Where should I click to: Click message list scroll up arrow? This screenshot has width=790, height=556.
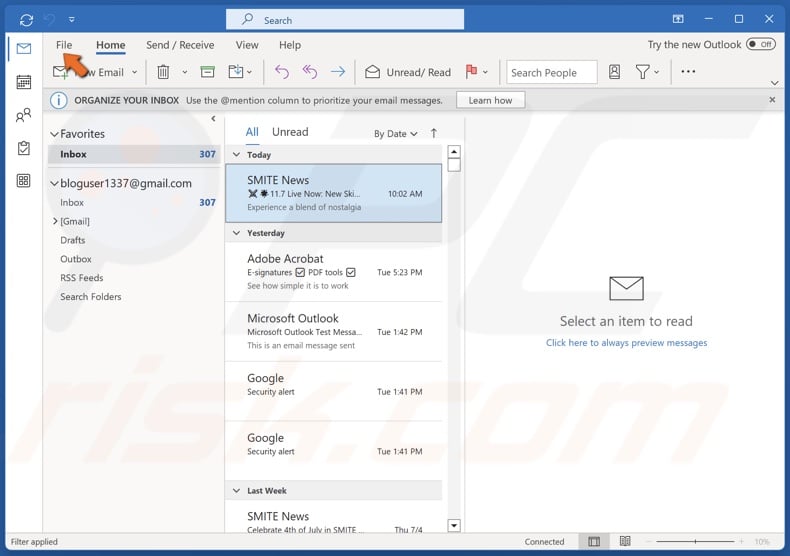pos(454,152)
